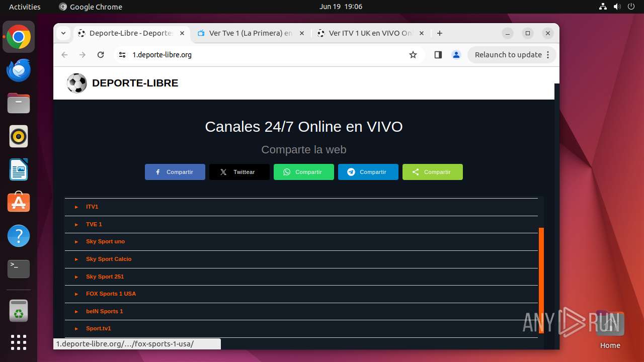Open the Google Chrome app menu in top bar

tap(91, 7)
